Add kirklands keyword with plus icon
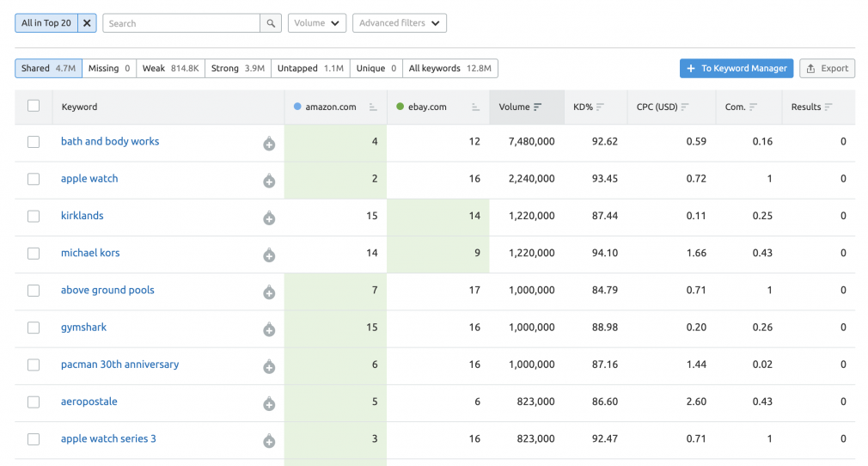 269,218
